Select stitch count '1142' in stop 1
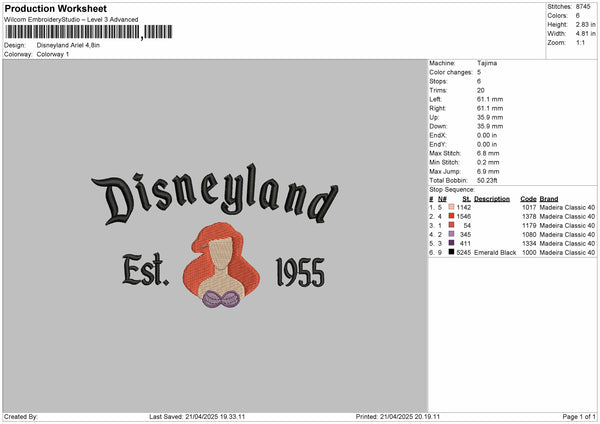 (x=464, y=207)
